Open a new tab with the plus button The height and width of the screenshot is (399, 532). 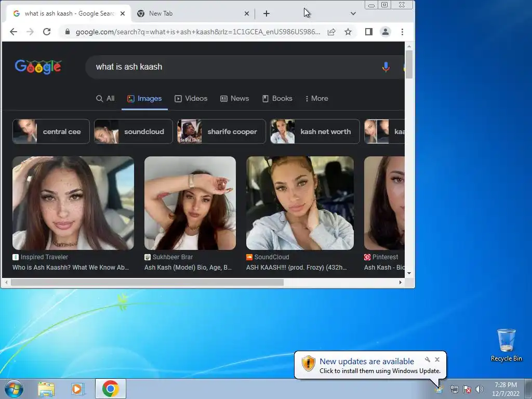[x=267, y=14]
